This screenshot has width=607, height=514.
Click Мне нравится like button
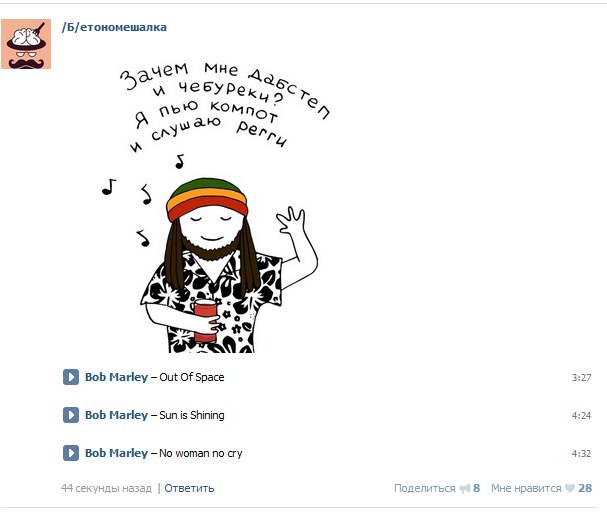526,488
